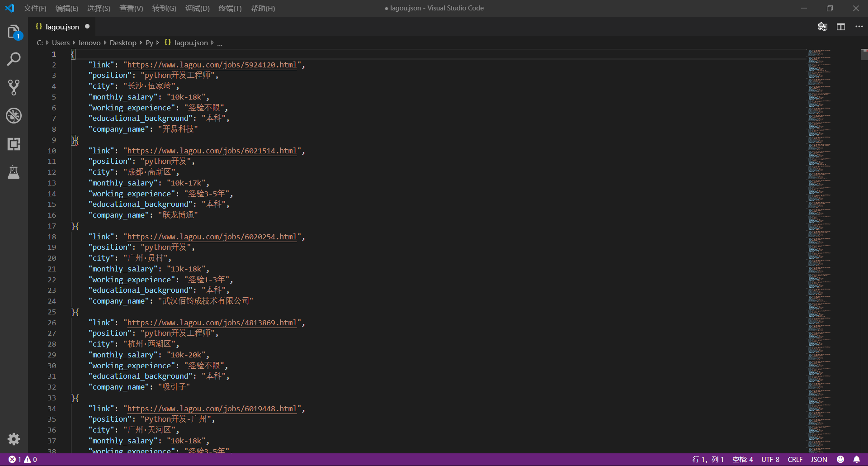The height and width of the screenshot is (466, 868).
Task: Expand the lenovo breadcrumb segment
Action: pos(90,43)
